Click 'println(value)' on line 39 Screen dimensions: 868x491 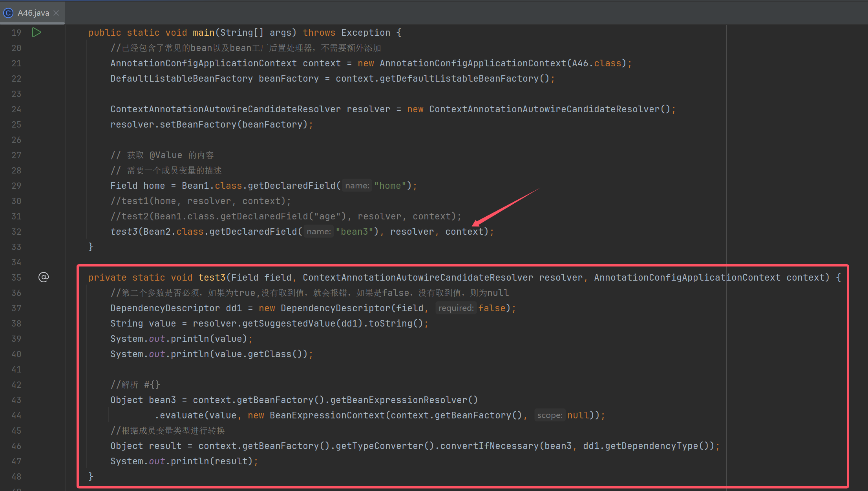coord(209,339)
